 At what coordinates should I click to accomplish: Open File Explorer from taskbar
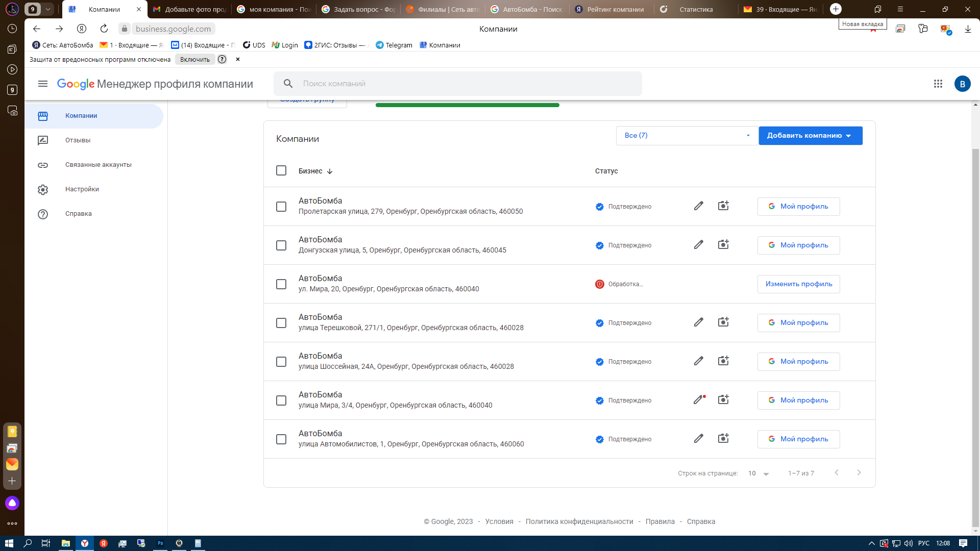click(x=65, y=543)
